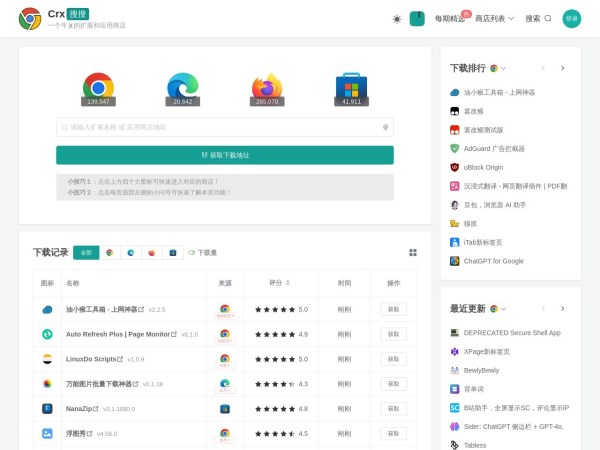Select the 全部 tab in 下载记录
600x450 pixels.
86,253
